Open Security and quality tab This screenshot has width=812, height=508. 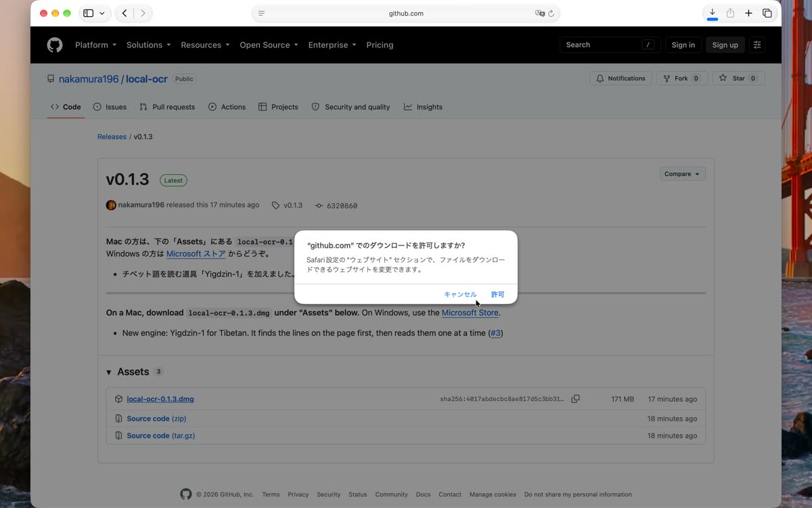[x=351, y=107]
